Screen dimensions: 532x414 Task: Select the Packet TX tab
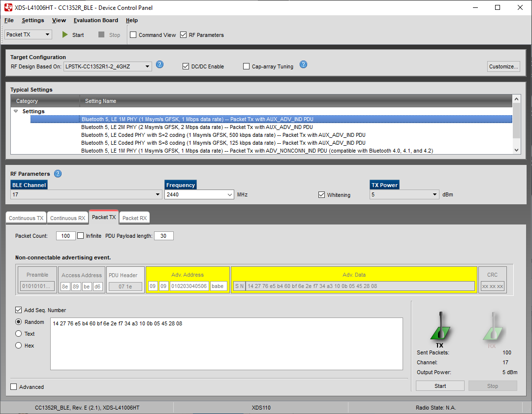tap(104, 217)
